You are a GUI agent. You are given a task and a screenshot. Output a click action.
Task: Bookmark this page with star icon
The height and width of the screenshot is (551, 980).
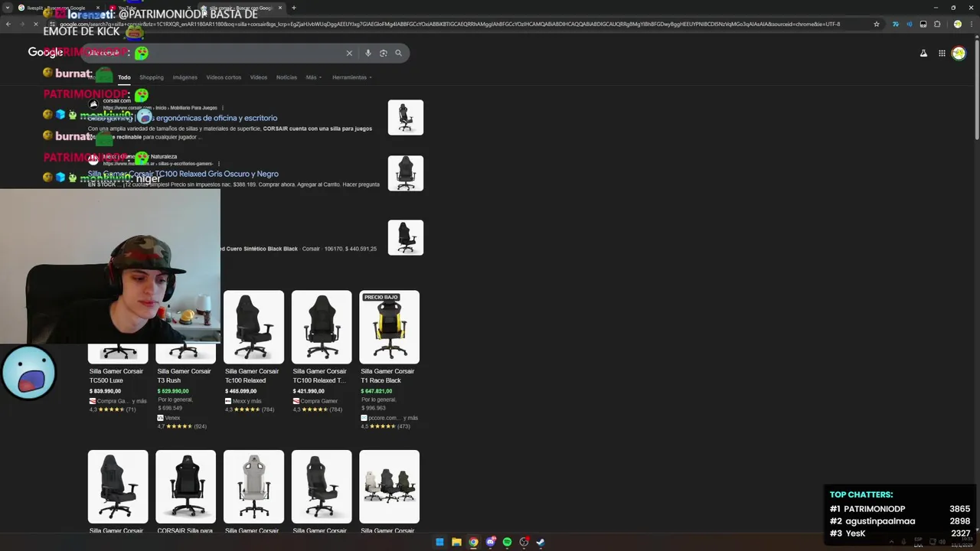(877, 24)
